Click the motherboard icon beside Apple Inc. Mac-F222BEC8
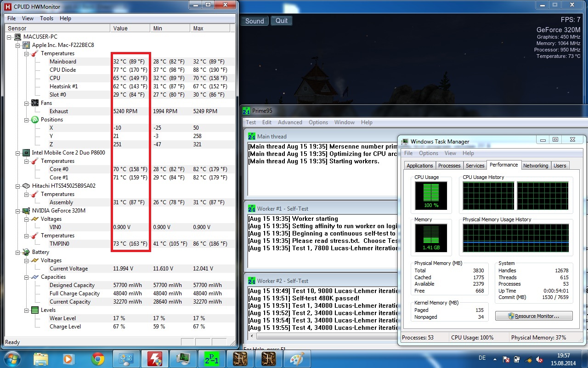The image size is (588, 368). point(26,45)
